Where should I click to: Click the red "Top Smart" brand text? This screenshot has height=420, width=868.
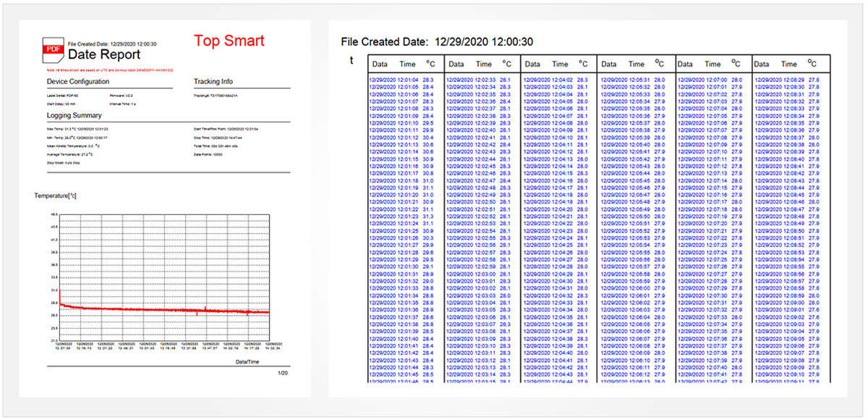point(229,41)
